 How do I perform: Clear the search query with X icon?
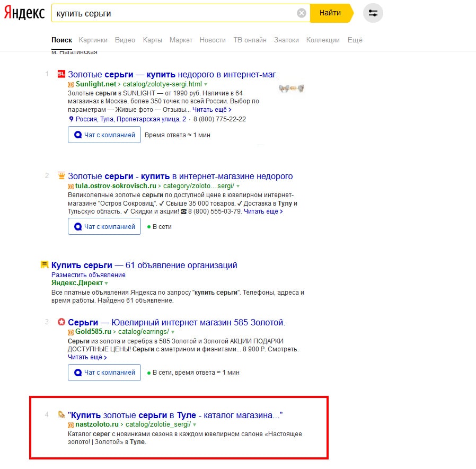coord(301,13)
